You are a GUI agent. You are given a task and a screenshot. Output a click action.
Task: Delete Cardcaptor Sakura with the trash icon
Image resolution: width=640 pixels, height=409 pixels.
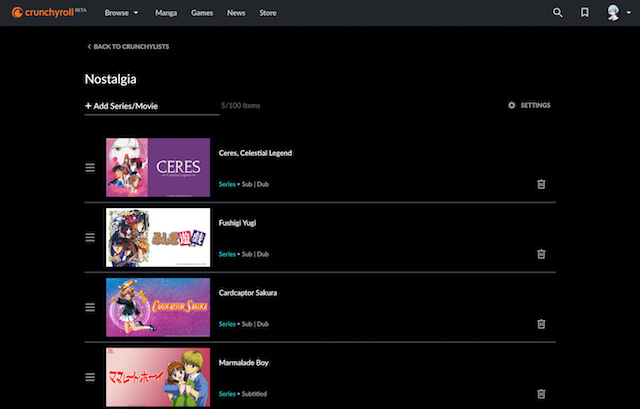coord(541,324)
